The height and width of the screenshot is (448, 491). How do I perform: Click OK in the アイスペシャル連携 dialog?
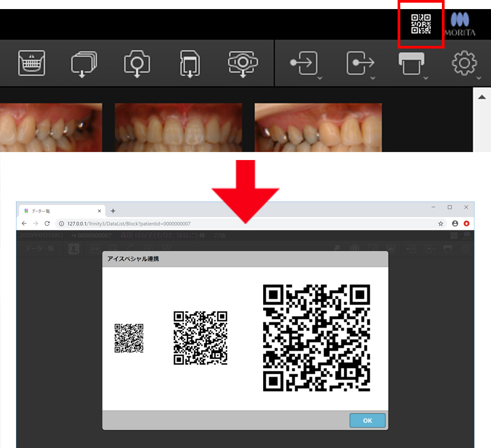367,420
